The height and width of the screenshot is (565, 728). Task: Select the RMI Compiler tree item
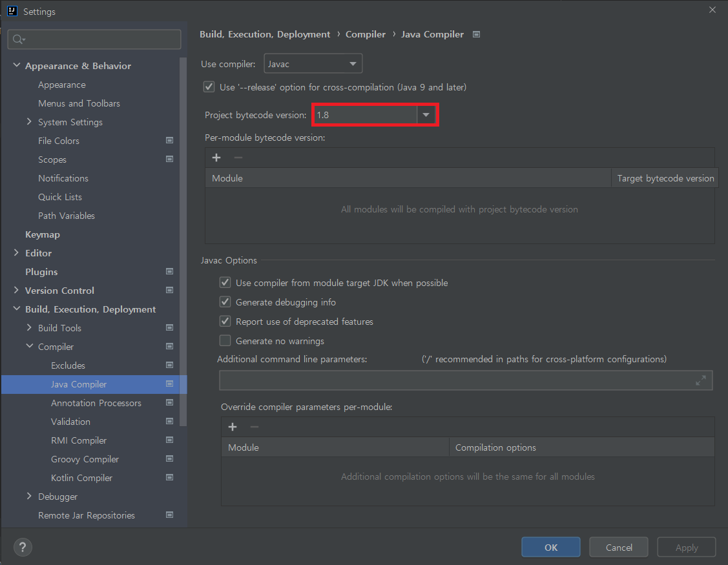click(x=79, y=440)
